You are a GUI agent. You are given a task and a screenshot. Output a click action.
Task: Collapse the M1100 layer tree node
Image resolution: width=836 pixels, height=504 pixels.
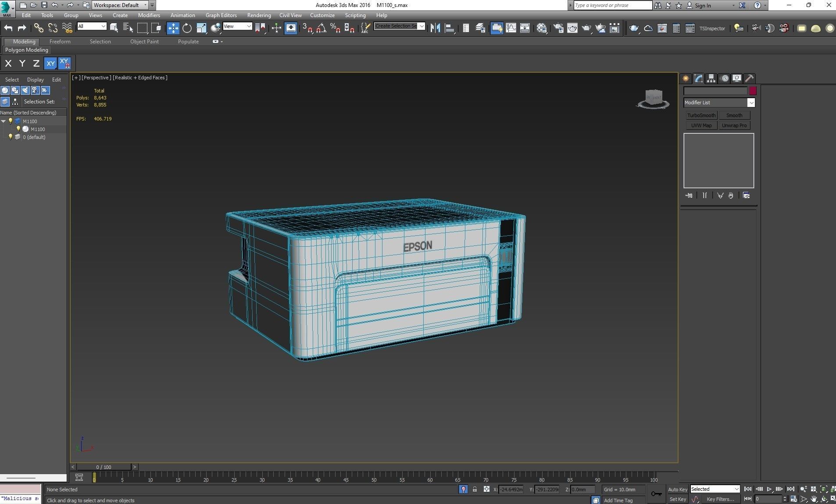pyautogui.click(x=4, y=121)
